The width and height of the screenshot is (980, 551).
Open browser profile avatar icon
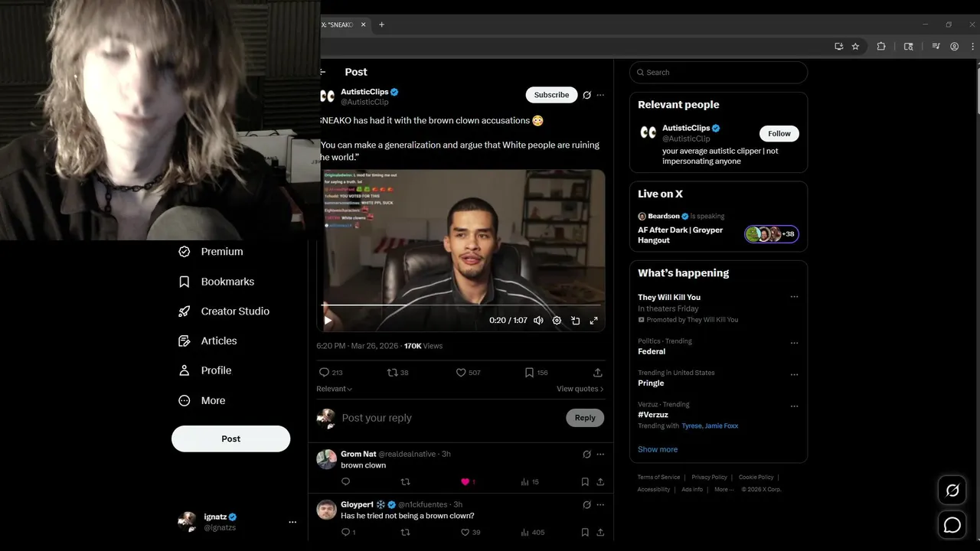954,47
